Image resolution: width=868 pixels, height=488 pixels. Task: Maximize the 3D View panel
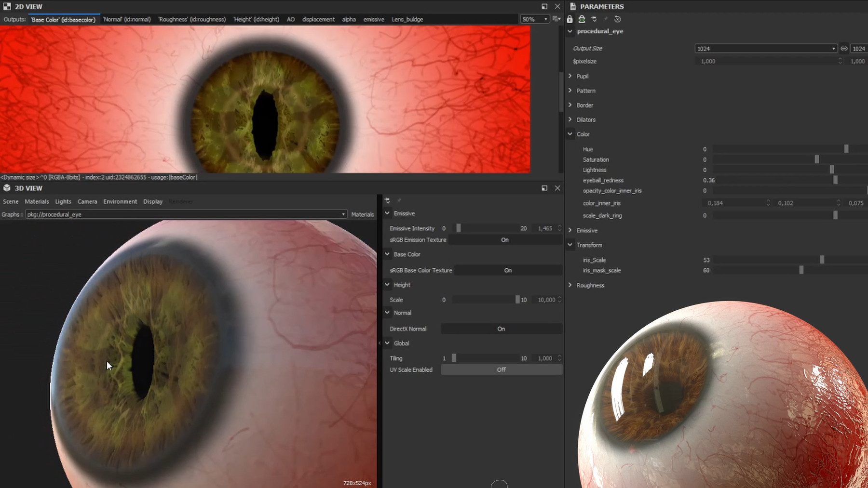544,188
